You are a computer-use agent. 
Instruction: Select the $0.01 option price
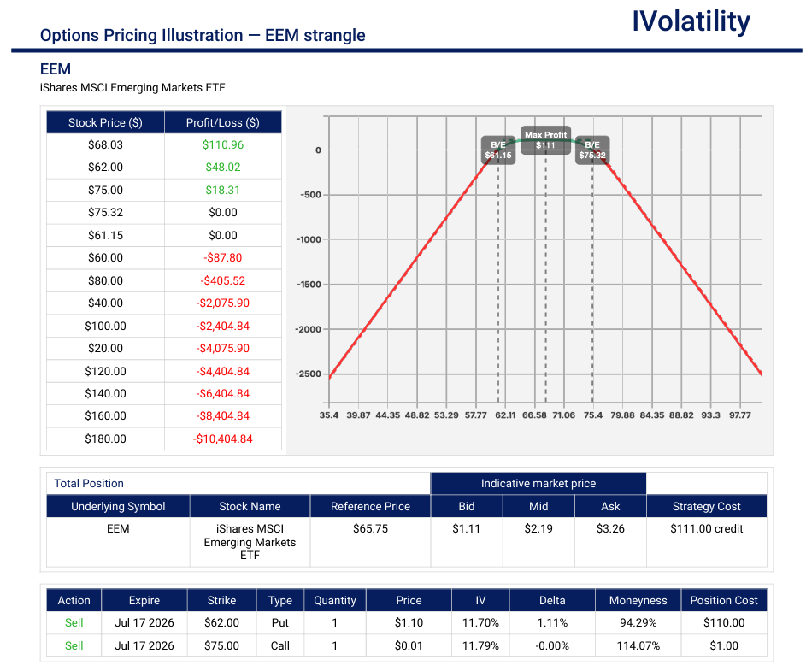(x=409, y=645)
